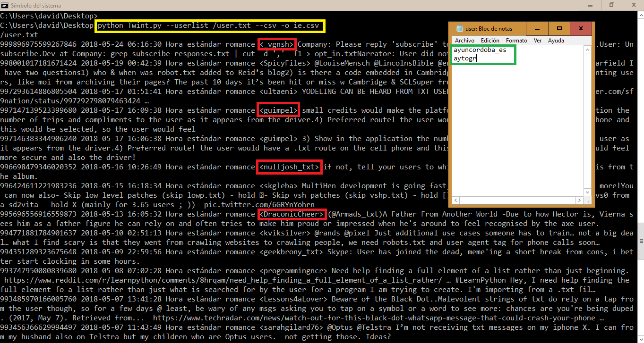Close the Símbolo del sistema window
The width and height of the screenshot is (644, 343).
click(x=633, y=5)
